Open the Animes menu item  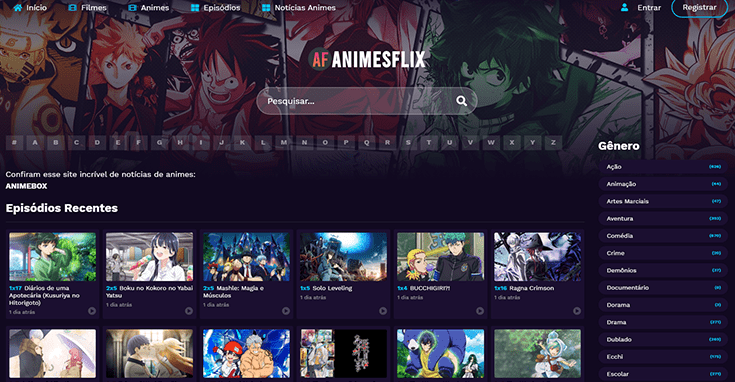[148, 7]
